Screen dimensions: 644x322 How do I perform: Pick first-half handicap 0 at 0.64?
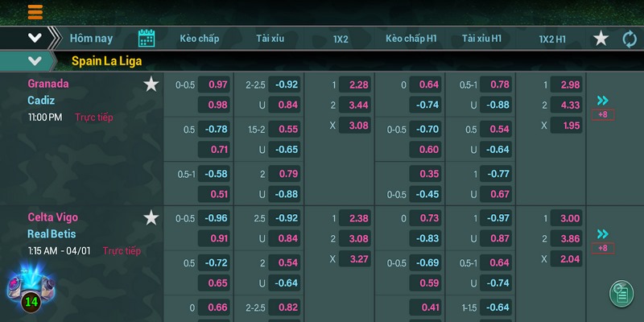point(426,85)
